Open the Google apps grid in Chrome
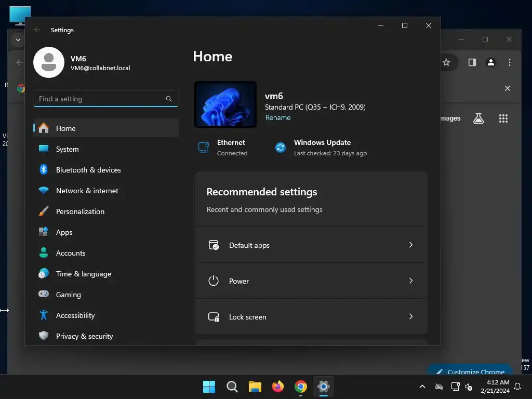This screenshot has width=532, height=399. coord(503,118)
